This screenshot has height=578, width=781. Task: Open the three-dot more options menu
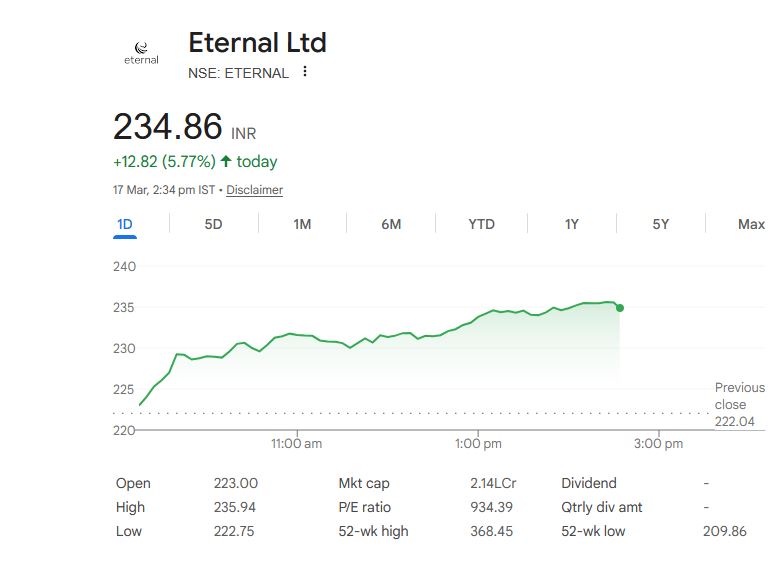305,72
